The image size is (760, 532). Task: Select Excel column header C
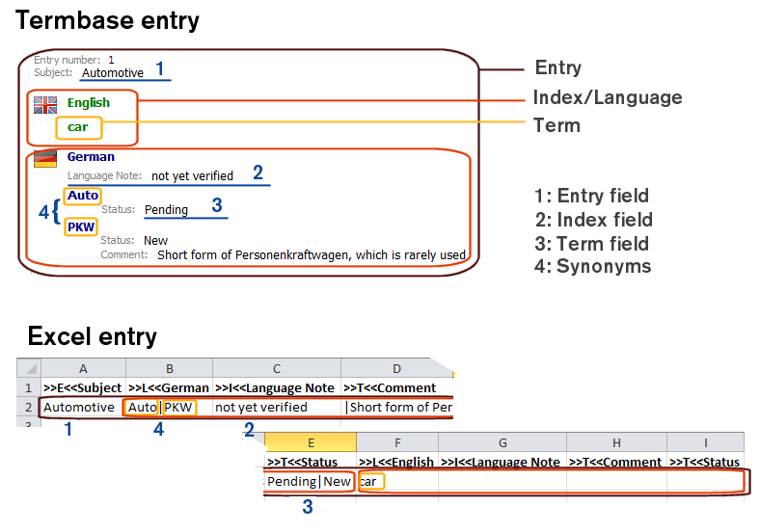tap(277, 368)
